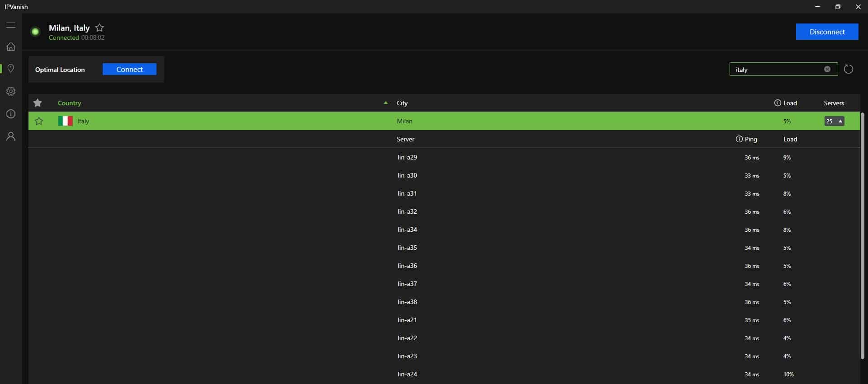Sort by Servers column header
Screen dimensions: 868x384
(834, 103)
